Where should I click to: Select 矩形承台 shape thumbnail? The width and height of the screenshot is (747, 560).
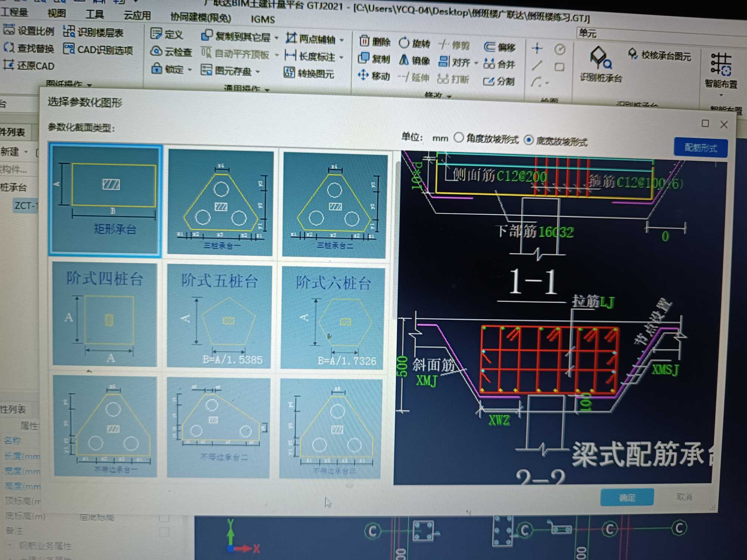(105, 200)
